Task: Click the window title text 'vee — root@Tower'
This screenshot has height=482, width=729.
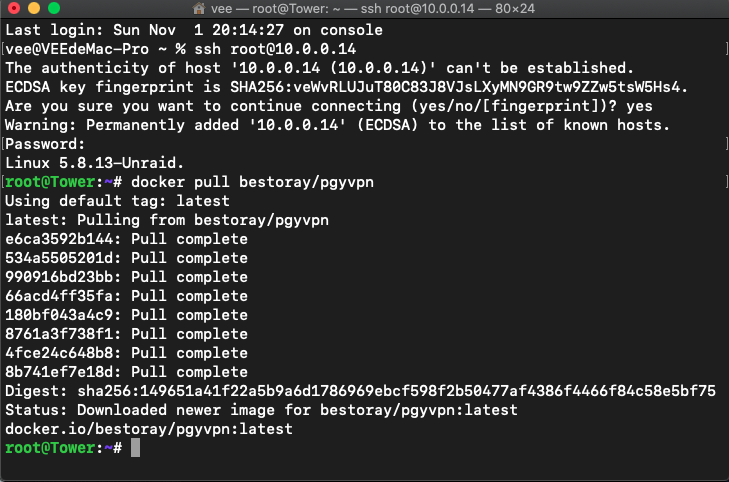Action: tap(270, 8)
